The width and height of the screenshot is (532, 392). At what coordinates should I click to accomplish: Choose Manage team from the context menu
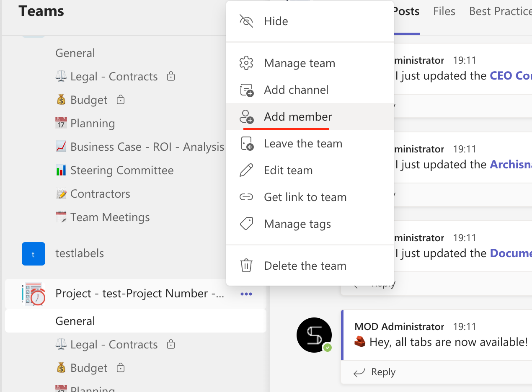click(x=300, y=63)
